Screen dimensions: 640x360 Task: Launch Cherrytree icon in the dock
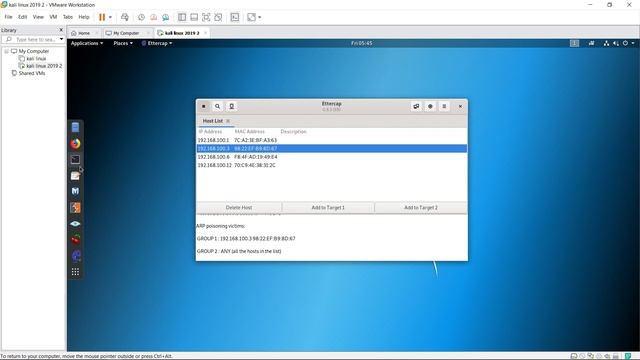pos(76,240)
